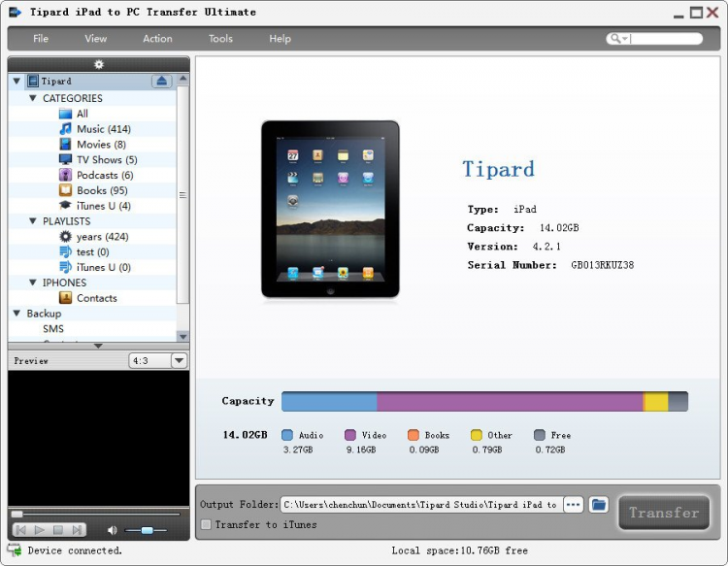The width and height of the screenshot is (728, 566).
Task: Open the Podcasts (6) category
Action: (105, 175)
